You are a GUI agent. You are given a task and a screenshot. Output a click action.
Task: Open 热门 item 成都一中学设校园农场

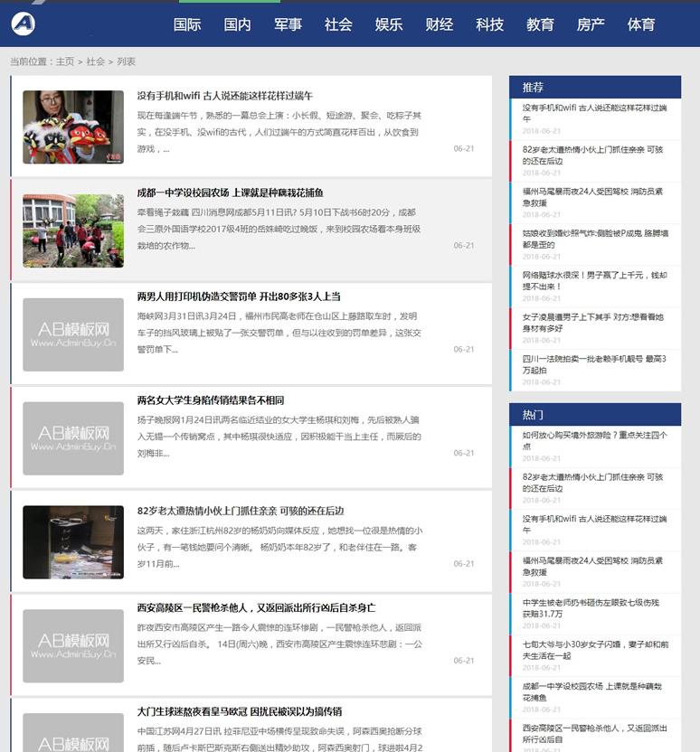click(592, 691)
